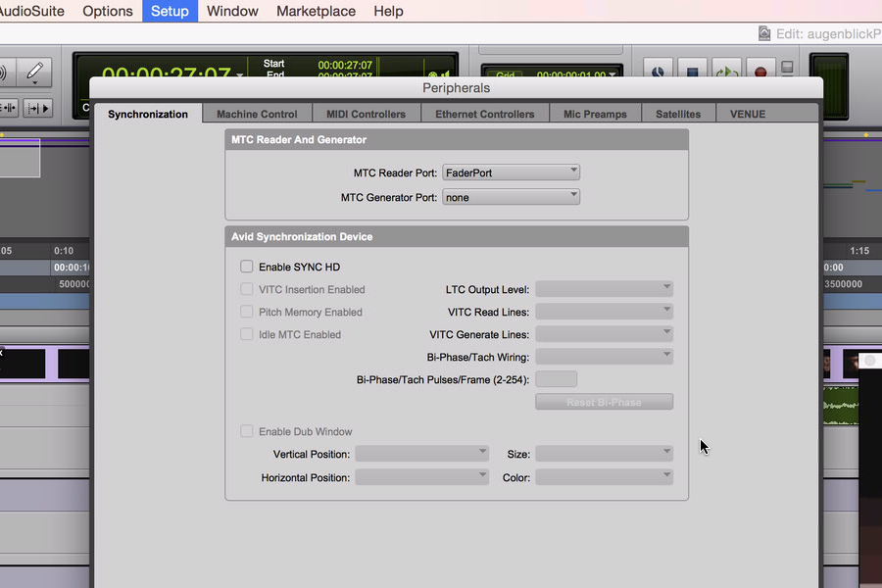This screenshot has height=588, width=882.
Task: Click the Record button in transport
Action: [759, 72]
